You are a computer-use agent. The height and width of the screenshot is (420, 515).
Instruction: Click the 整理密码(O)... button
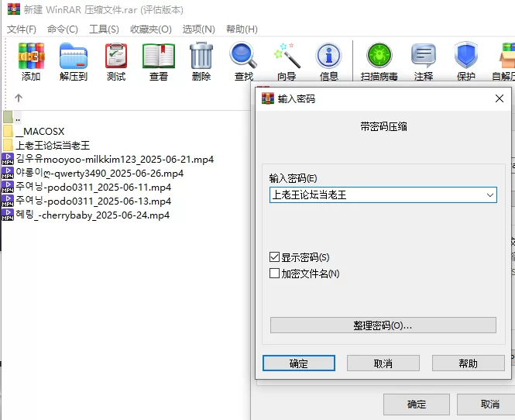(x=383, y=325)
